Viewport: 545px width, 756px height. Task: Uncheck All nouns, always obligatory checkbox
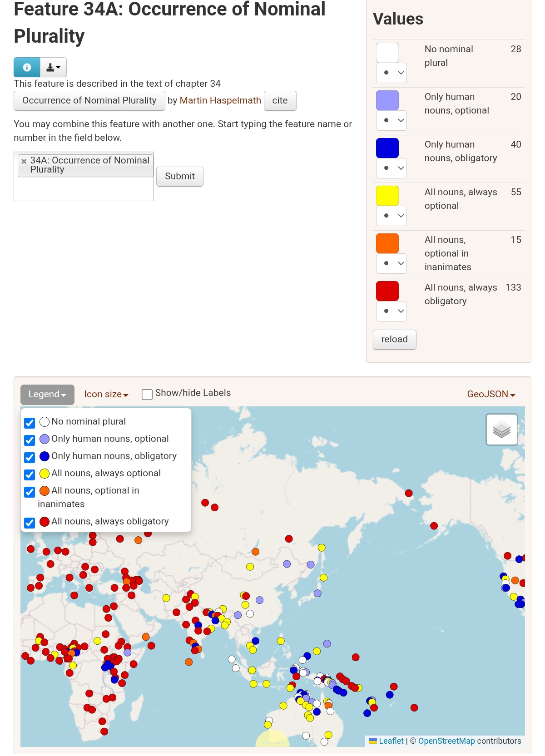coord(30,523)
